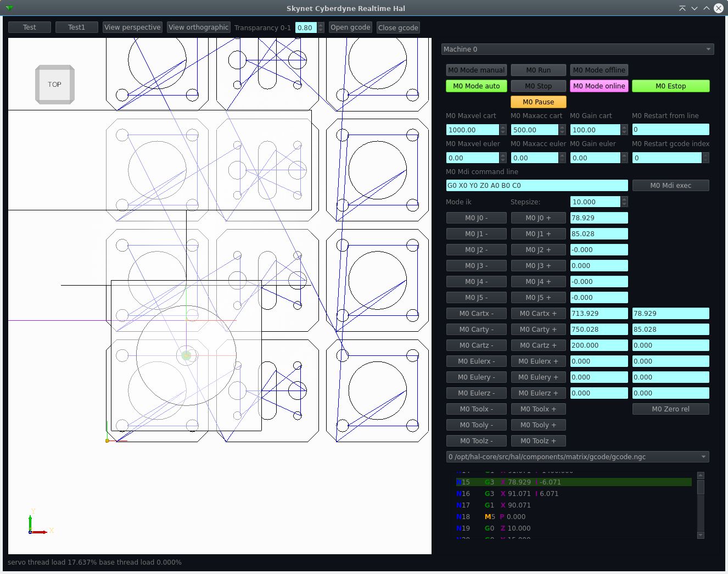The height and width of the screenshot is (574, 728).
Task: Select gcode line N16 G3 X91.071
Action: coord(574,493)
